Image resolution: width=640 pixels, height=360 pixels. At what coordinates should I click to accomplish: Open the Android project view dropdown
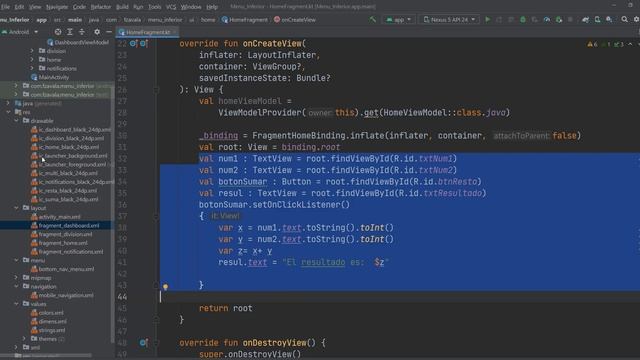pos(20,31)
